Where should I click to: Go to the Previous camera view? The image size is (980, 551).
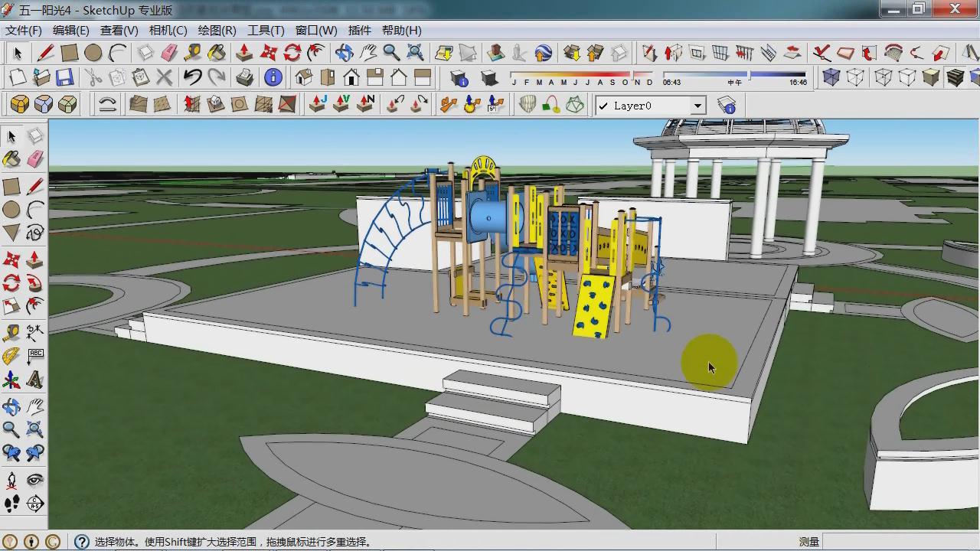click(x=11, y=452)
